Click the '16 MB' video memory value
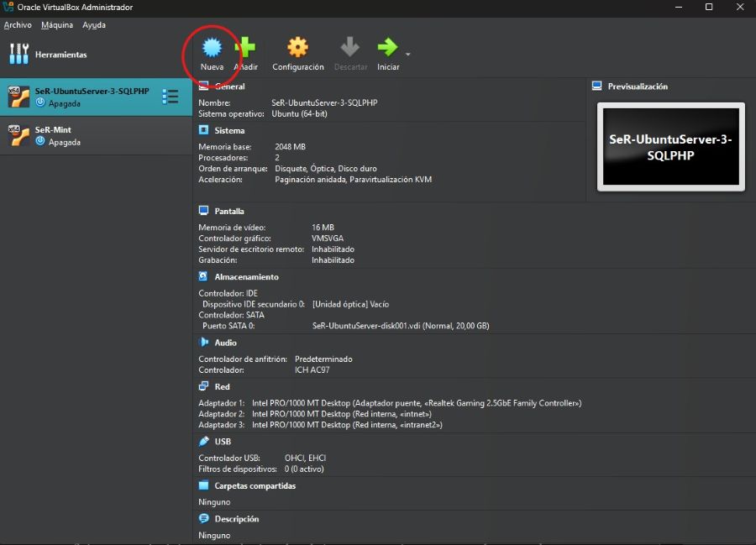756x545 pixels. (323, 228)
